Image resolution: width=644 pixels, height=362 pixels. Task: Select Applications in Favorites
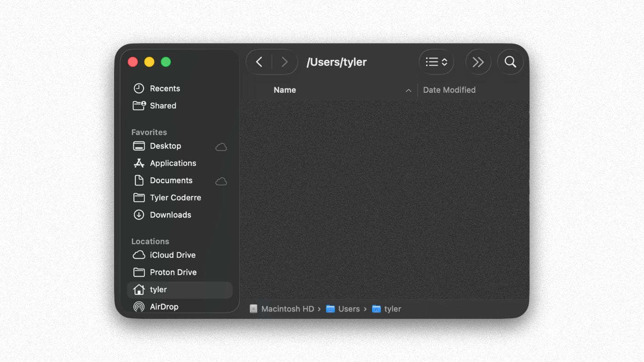click(173, 163)
